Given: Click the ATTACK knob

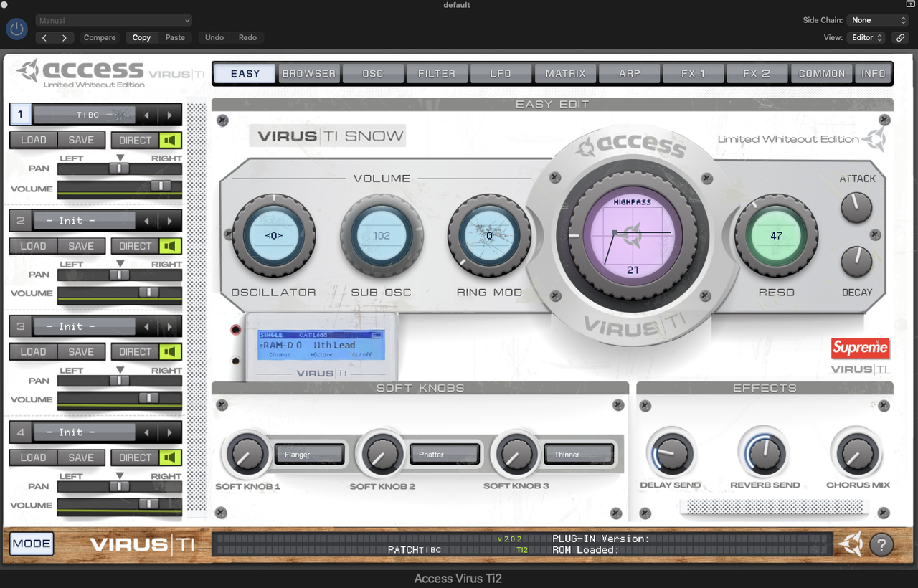Looking at the screenshot, I should point(856,207).
